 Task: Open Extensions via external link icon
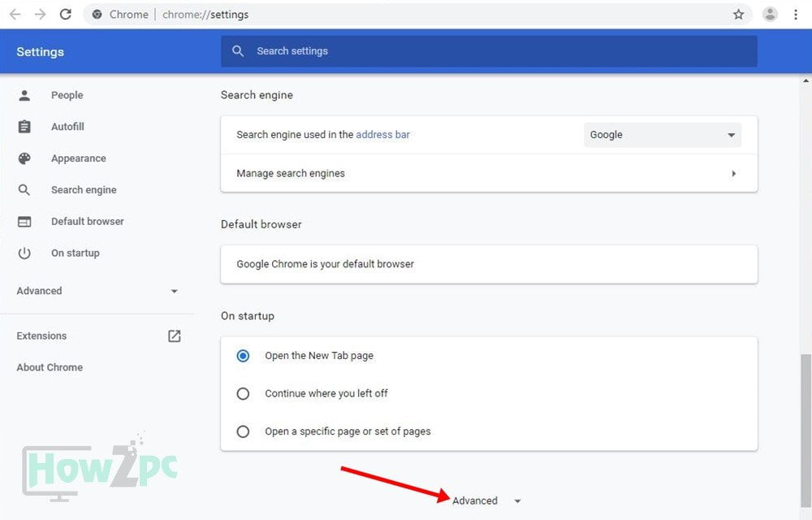pos(175,336)
